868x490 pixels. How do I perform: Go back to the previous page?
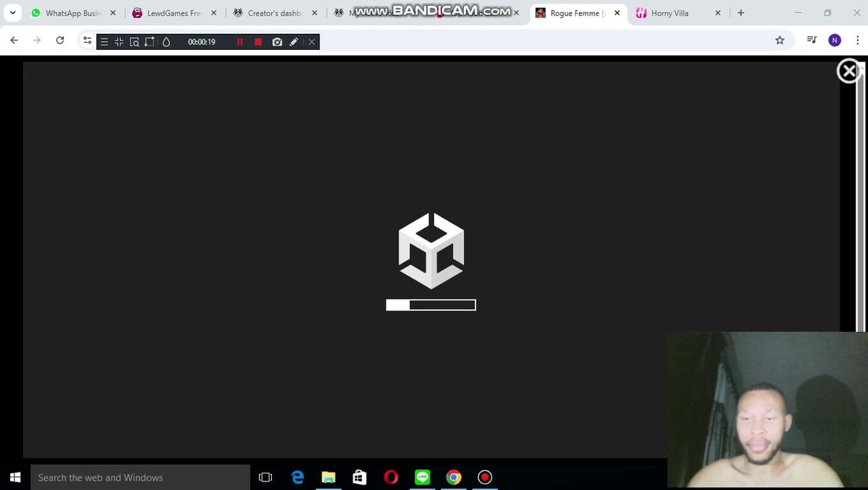(14, 40)
